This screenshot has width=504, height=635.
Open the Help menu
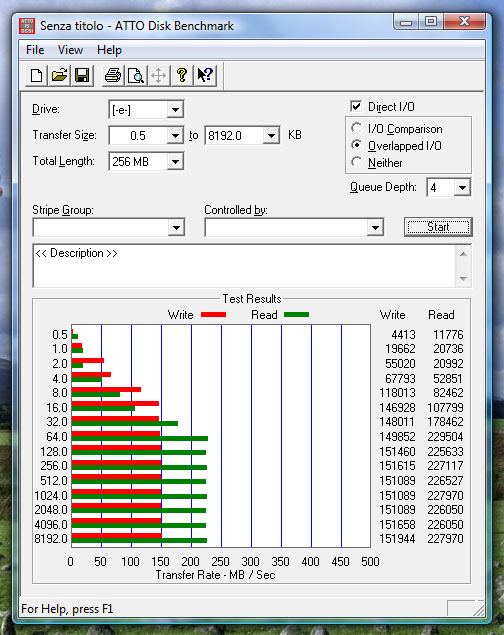coord(109,50)
